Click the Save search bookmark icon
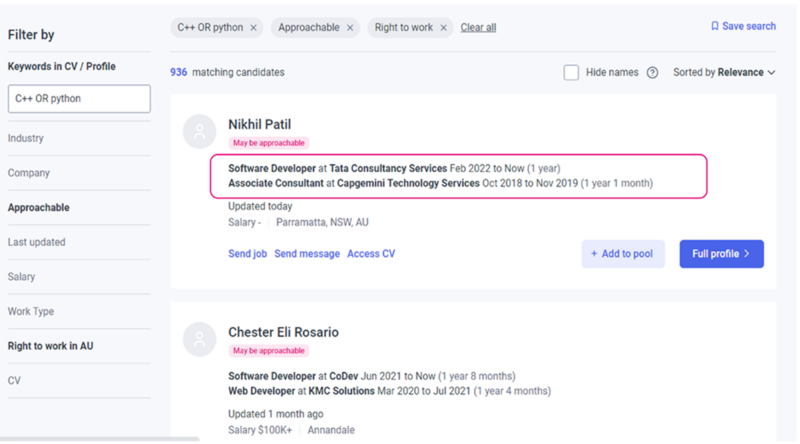800x444 pixels. coord(714,26)
